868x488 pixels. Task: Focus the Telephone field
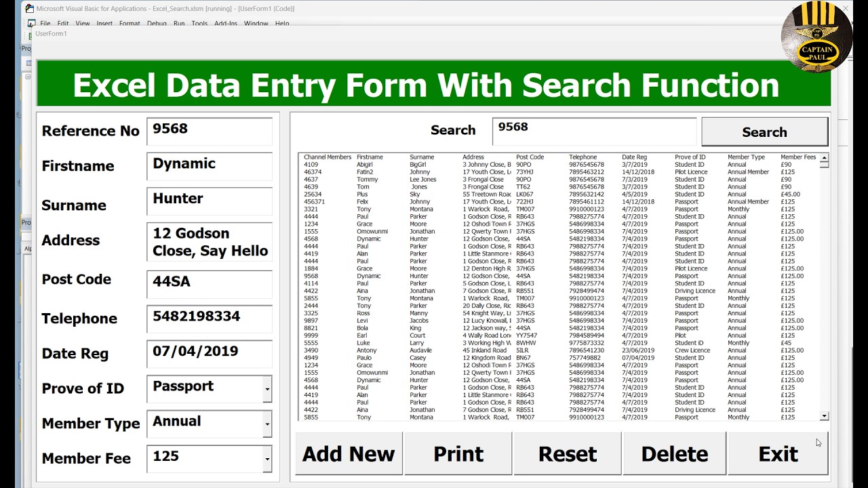point(210,319)
